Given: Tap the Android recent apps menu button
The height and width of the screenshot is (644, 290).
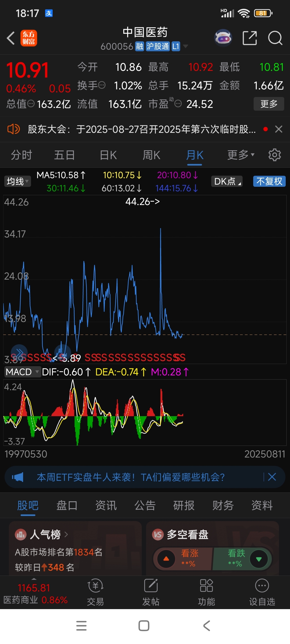Looking at the screenshot, I should tap(81, 626).
